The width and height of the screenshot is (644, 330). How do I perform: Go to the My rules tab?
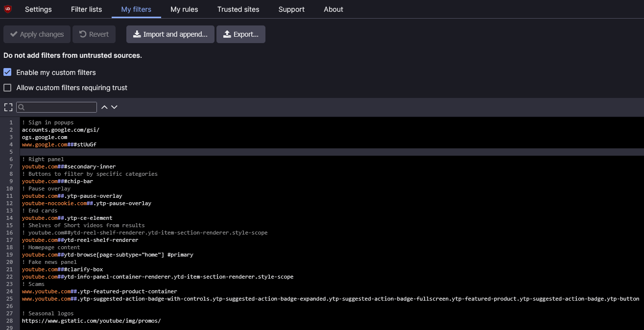[x=184, y=9]
